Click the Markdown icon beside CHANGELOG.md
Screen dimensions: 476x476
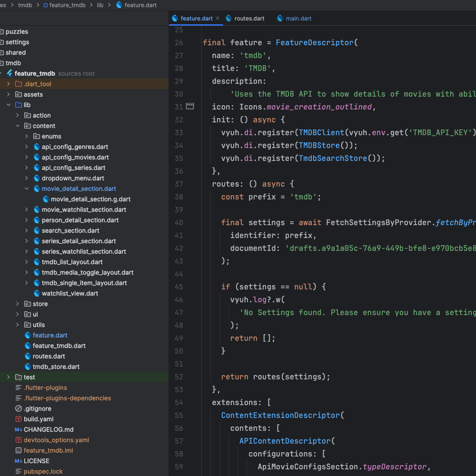click(x=18, y=429)
